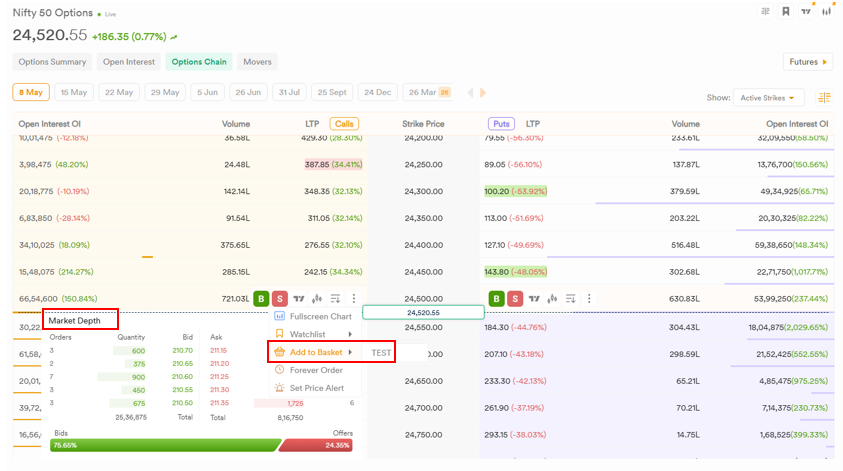Click green bids portion of market depth bar
This screenshot has height=471, width=843.
[x=165, y=445]
